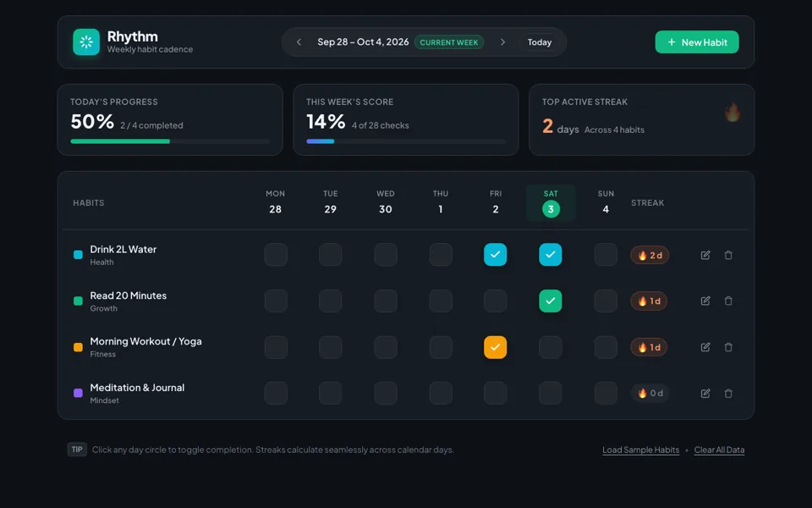The height and width of the screenshot is (508, 812).
Task: Select the MON 28 day column header
Action: pos(276,202)
